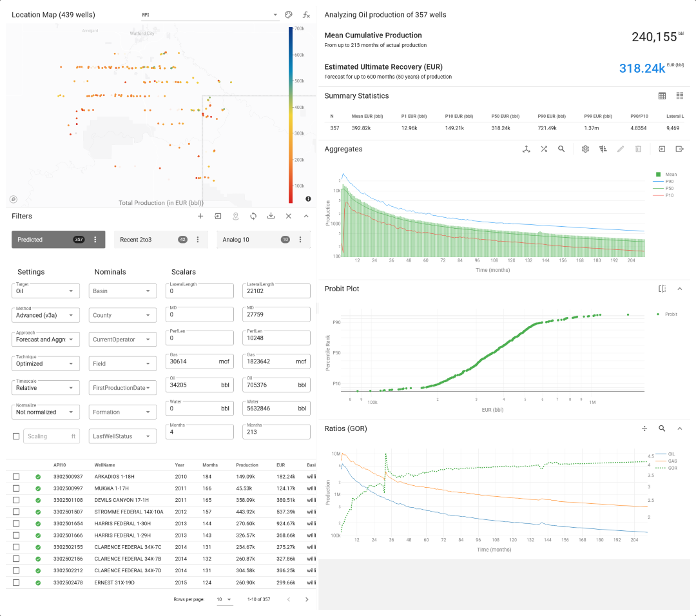Open the Aggregates chart settings gear

(585, 149)
